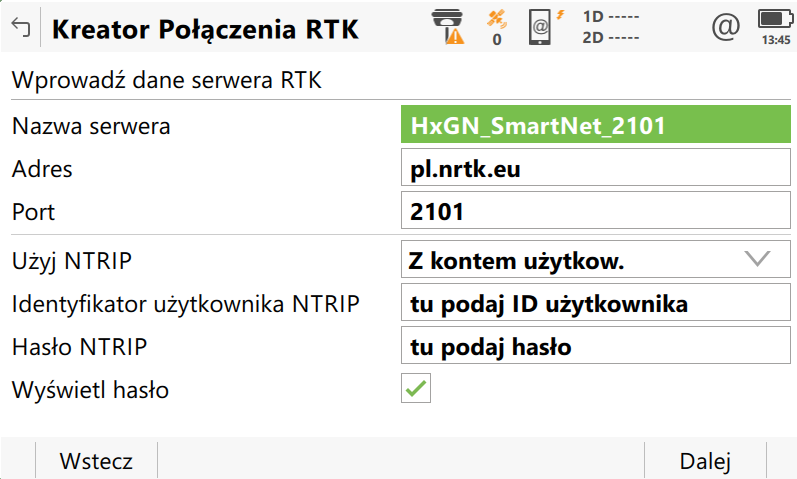
Task: Check the battery level icon
Action: [775, 19]
